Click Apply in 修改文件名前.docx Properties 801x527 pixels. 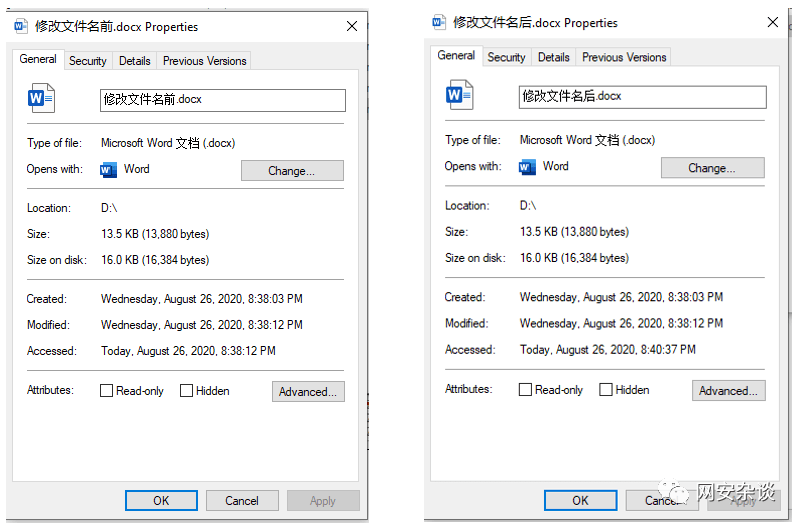(323, 500)
